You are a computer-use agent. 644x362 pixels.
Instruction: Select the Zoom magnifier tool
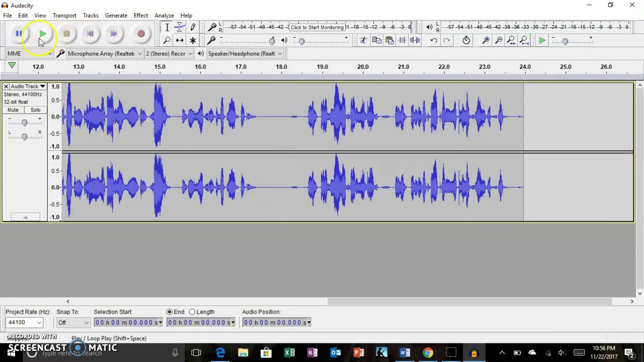tap(167, 40)
